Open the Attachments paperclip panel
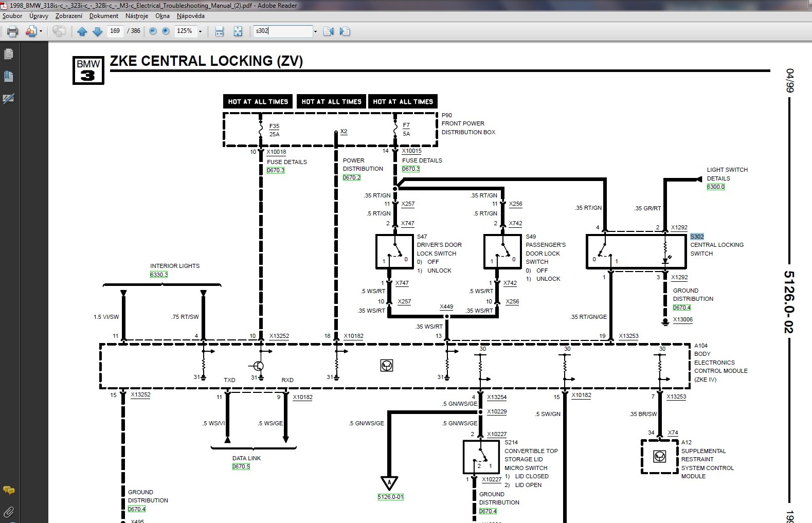 (x=9, y=512)
